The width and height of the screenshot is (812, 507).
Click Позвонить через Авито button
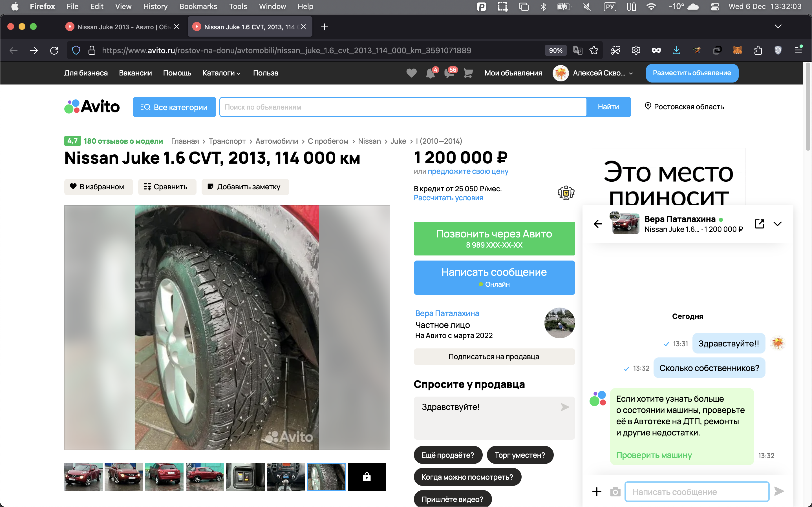(x=494, y=238)
